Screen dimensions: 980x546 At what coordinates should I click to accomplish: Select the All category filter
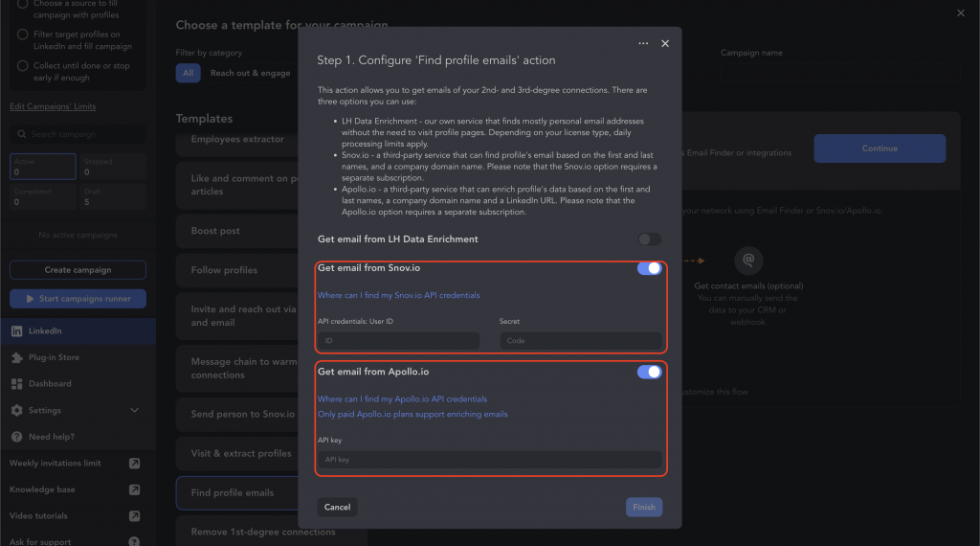pos(189,73)
